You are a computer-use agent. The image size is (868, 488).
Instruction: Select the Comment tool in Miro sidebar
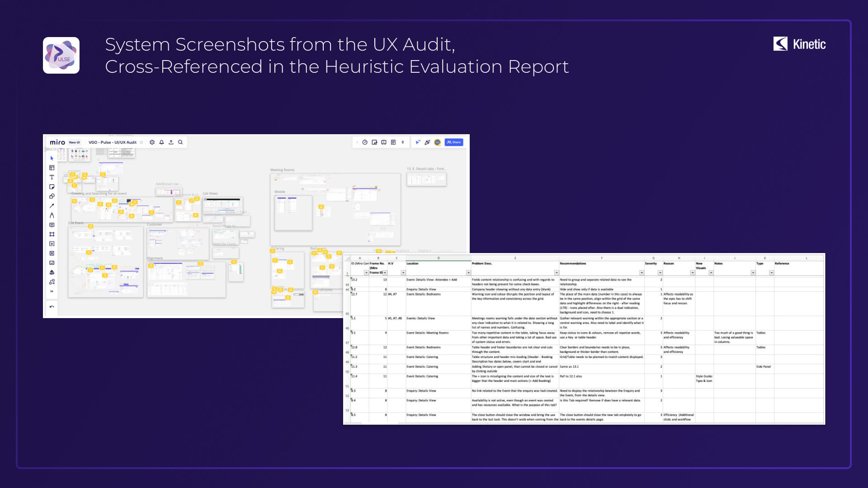pyautogui.click(x=52, y=225)
